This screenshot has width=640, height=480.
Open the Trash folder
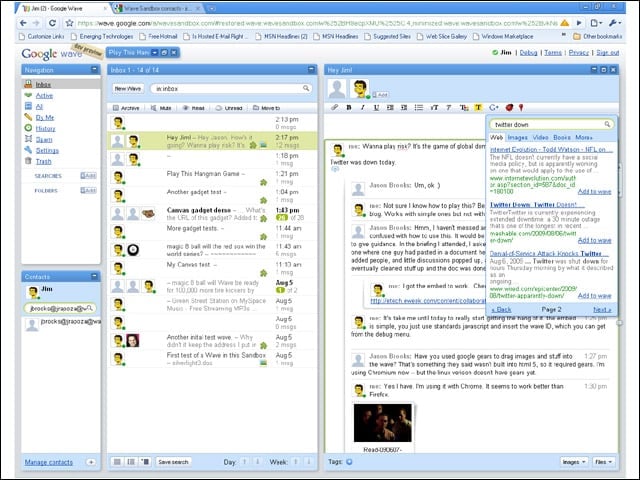43,162
